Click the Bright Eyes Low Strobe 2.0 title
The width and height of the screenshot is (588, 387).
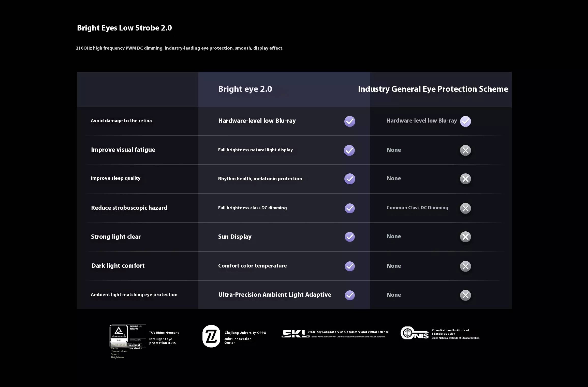[124, 28]
